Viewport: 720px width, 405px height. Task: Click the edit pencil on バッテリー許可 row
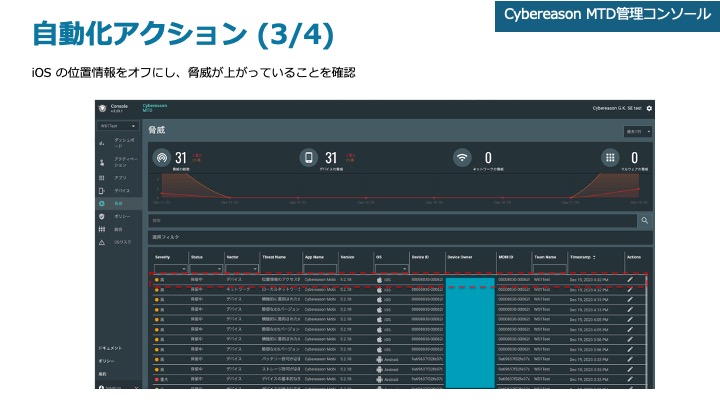pos(630,359)
